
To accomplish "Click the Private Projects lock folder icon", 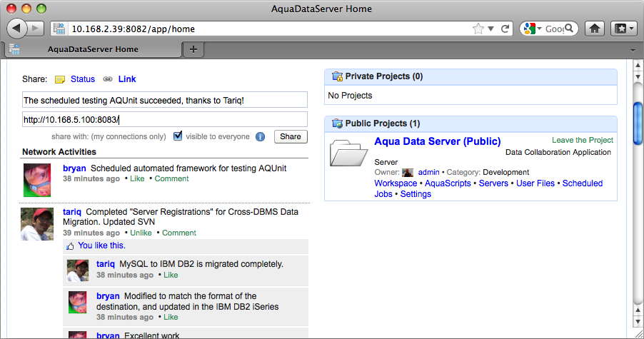I will (x=337, y=76).
